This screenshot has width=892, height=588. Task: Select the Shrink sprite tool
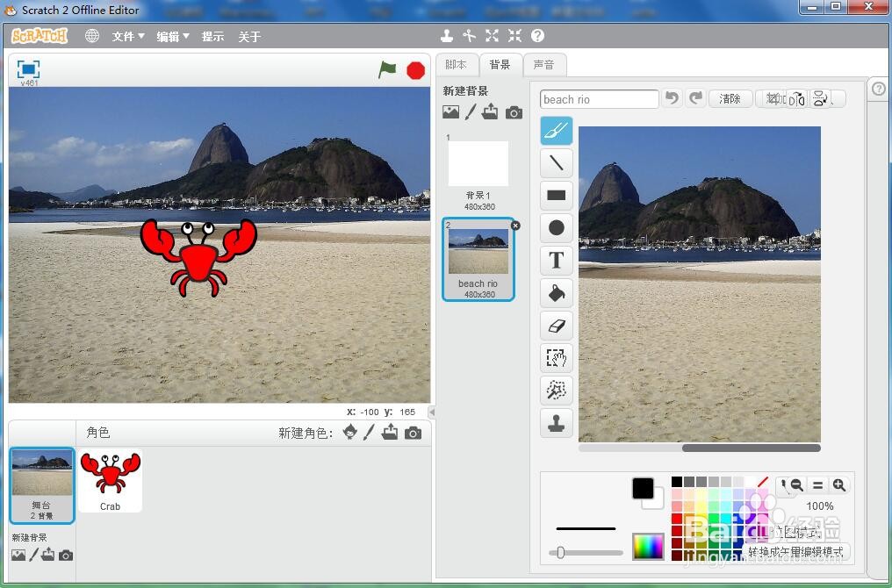tap(514, 36)
